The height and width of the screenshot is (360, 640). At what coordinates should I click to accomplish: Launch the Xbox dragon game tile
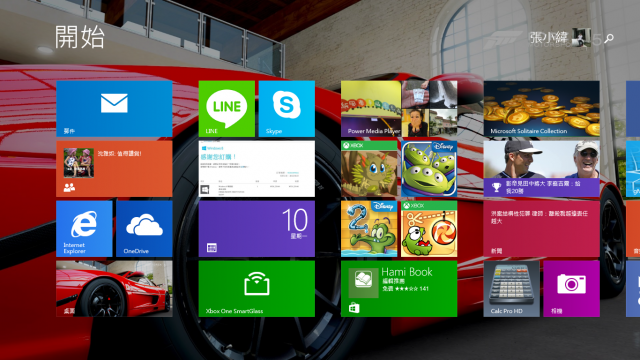(x=369, y=169)
